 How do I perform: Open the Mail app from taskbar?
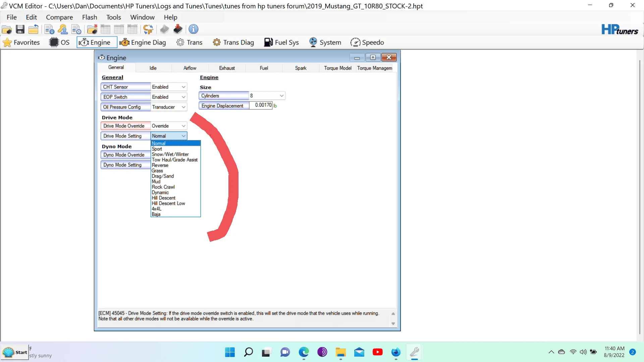tap(359, 352)
